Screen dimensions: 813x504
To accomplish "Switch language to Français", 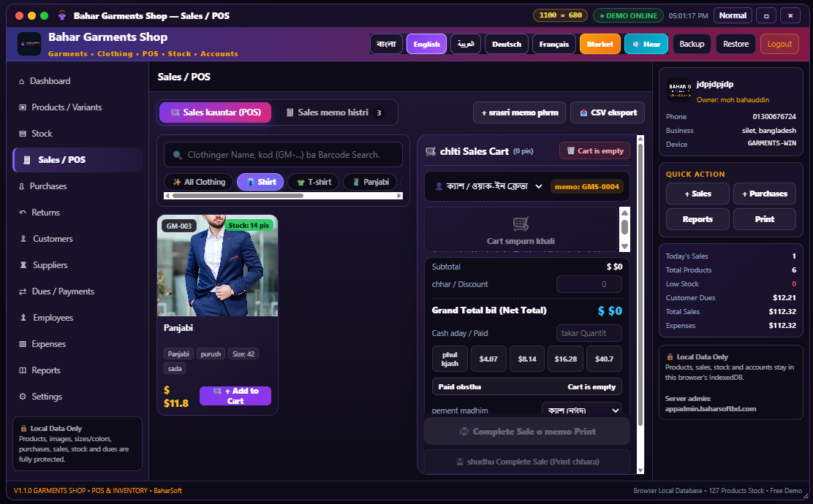I will pos(553,44).
